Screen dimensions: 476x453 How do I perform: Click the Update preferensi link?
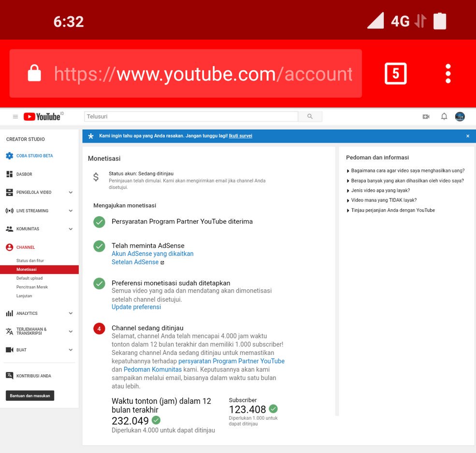(x=136, y=307)
